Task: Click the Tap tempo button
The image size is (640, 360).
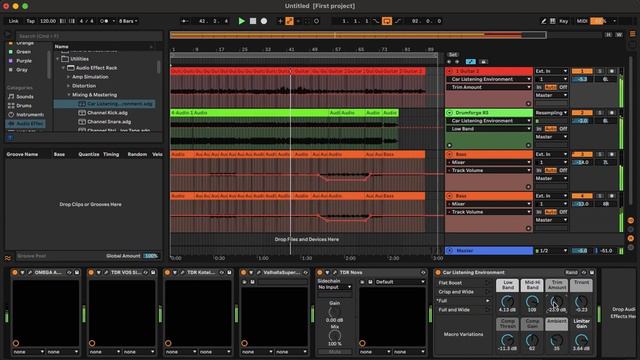Action: point(31,21)
